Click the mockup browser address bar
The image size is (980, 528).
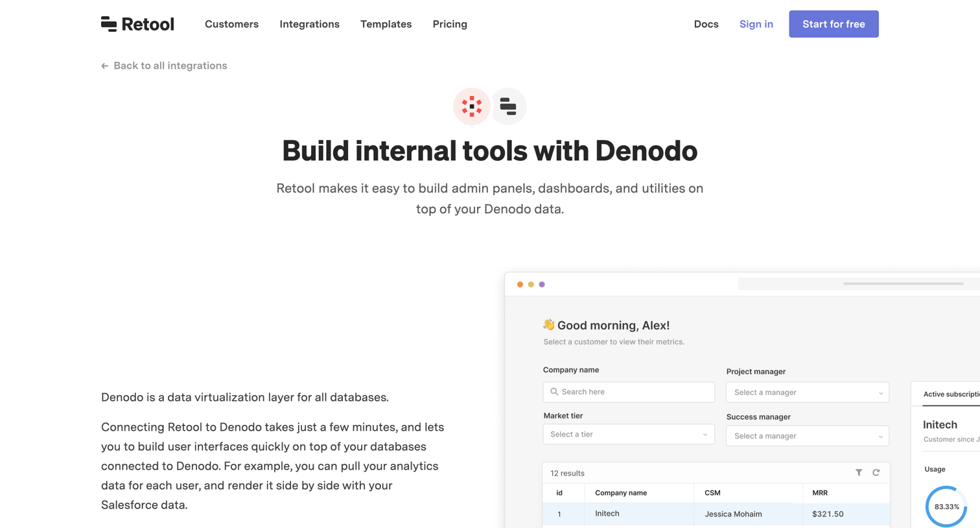coord(859,283)
